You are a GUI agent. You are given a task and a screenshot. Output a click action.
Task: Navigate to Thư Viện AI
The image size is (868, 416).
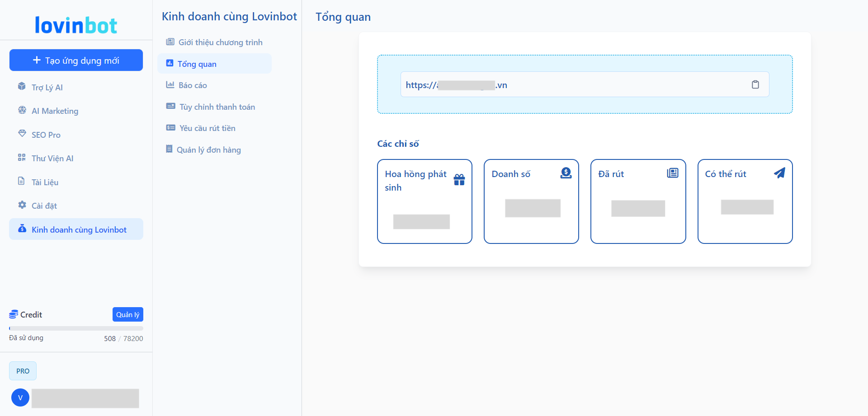tap(76, 158)
